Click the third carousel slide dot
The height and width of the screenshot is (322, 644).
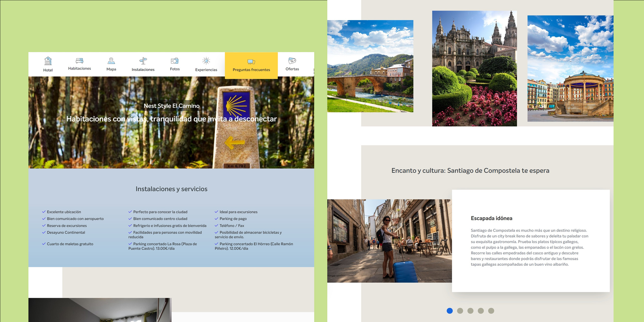[470, 311]
